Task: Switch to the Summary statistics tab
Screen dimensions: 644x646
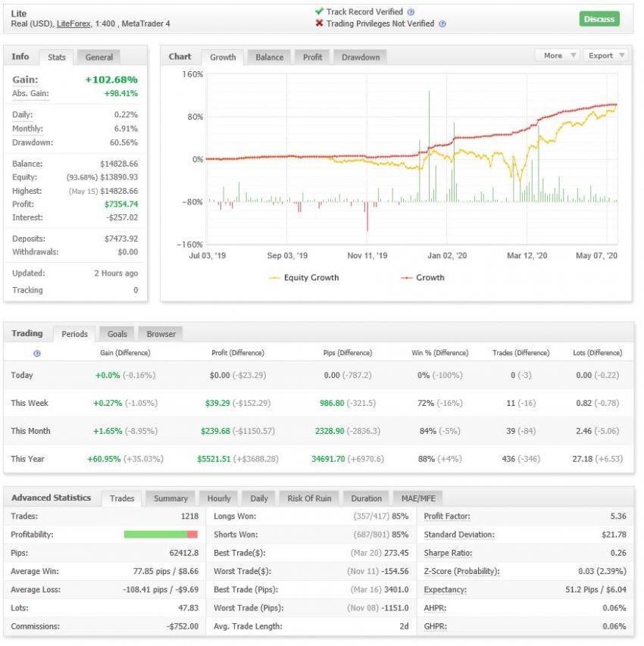Action: click(x=170, y=498)
